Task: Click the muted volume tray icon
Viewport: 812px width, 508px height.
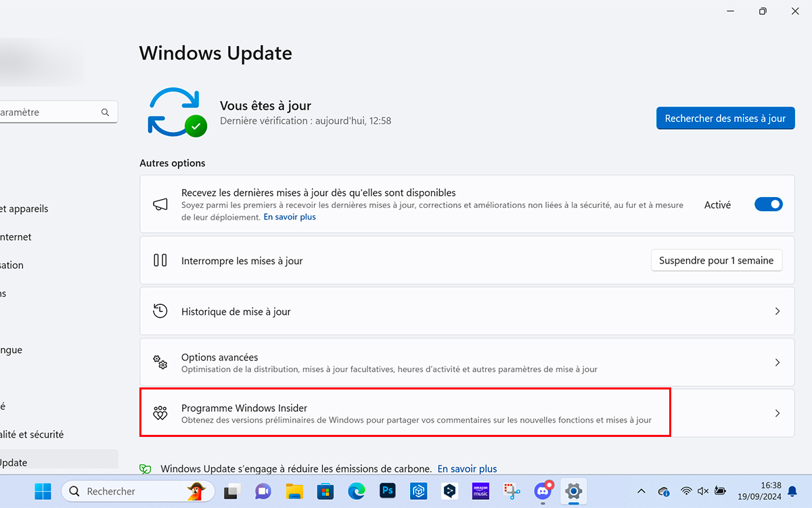Action: [x=703, y=491]
